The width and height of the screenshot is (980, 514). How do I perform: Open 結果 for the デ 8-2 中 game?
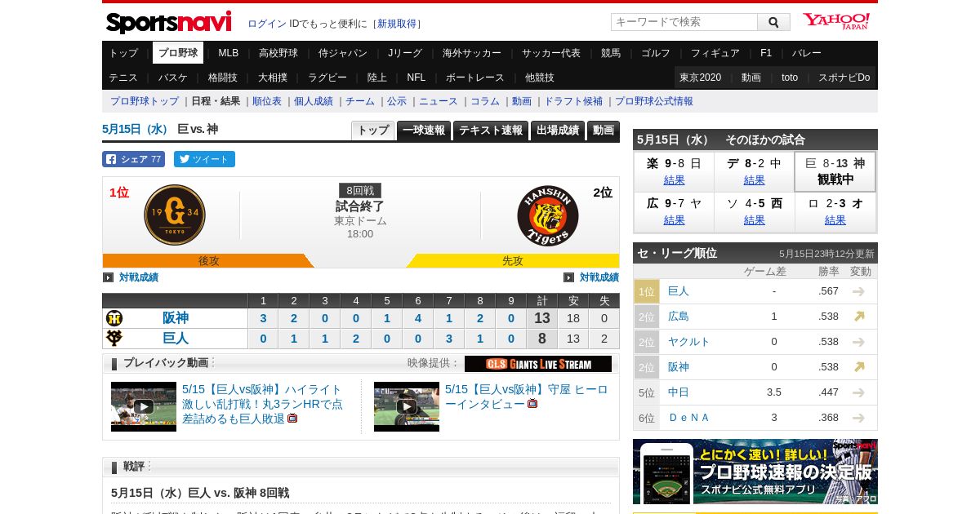coord(755,180)
